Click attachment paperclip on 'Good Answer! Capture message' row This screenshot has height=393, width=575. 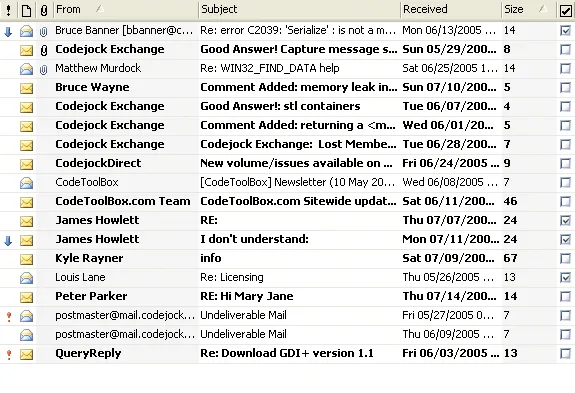pos(44,51)
